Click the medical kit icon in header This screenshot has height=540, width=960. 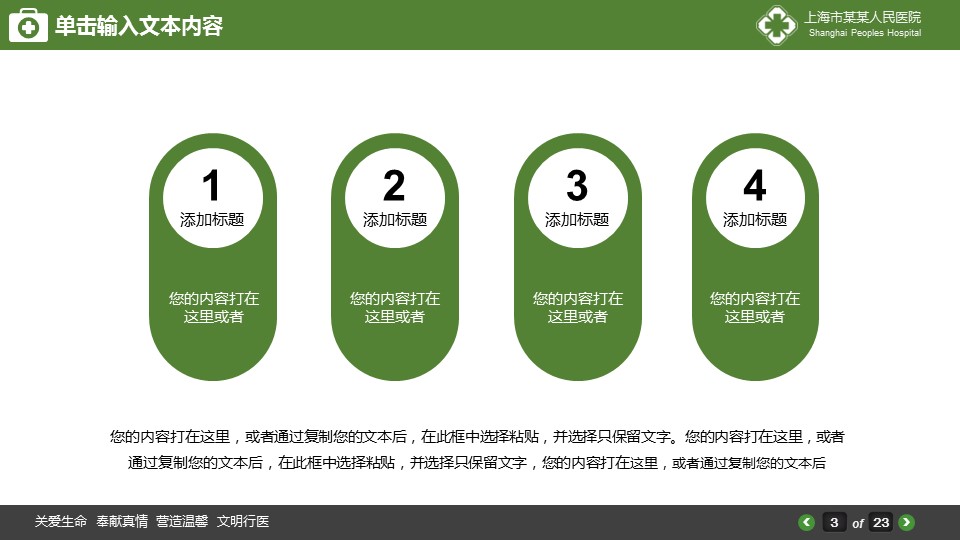pos(28,26)
